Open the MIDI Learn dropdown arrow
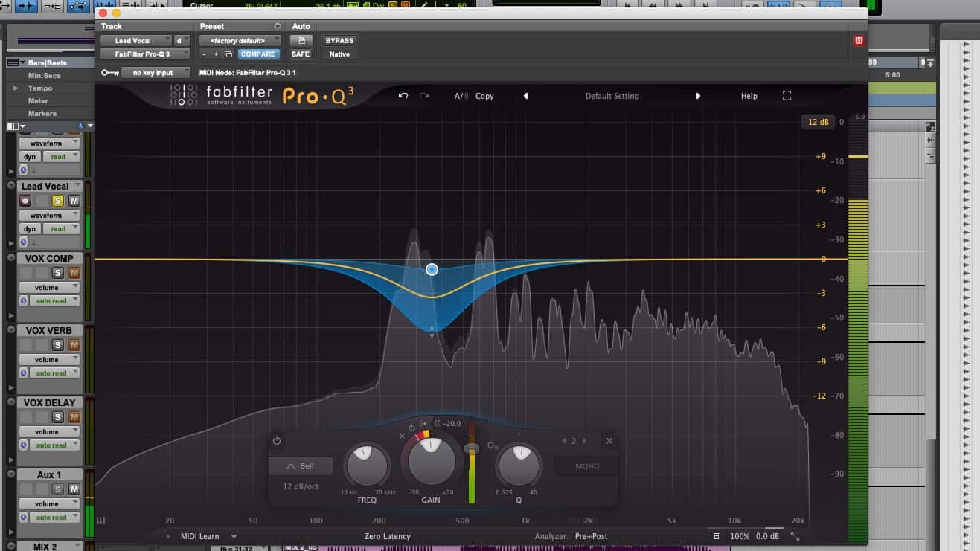980x551 pixels. pos(234,536)
